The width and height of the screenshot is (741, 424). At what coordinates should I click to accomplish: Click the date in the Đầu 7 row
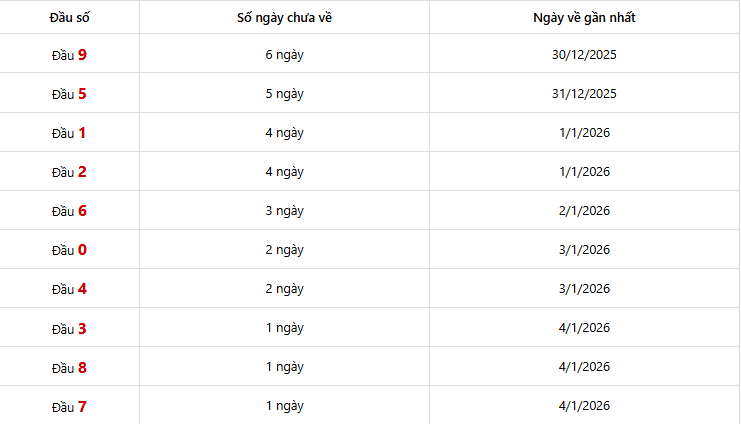coord(585,406)
